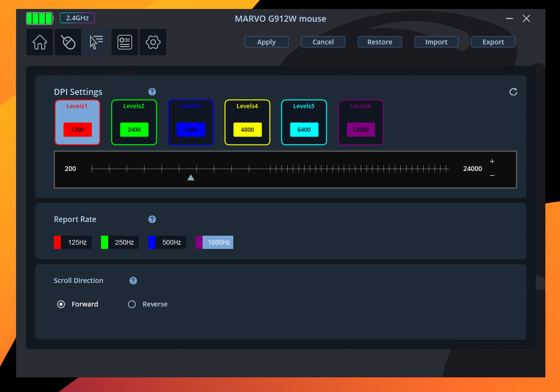The image size is (560, 392).
Task: Open the gear settings icon
Action: coord(153,42)
